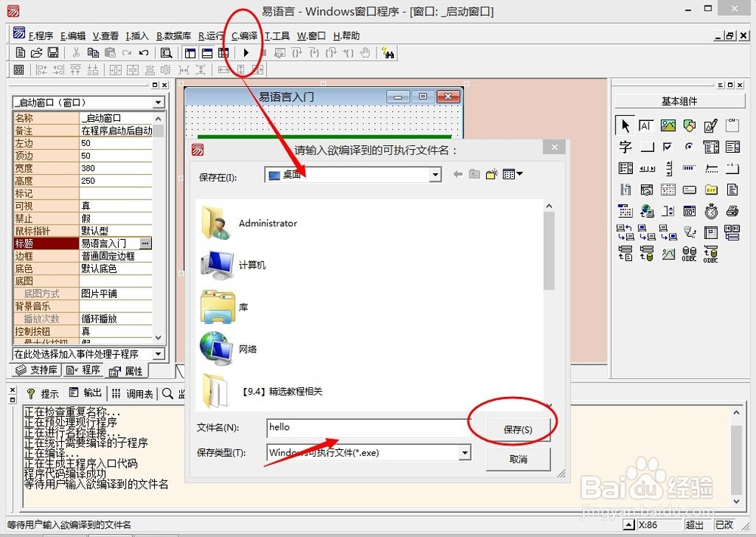Click the 文件名 input field
The image size is (756, 537).
click(368, 427)
